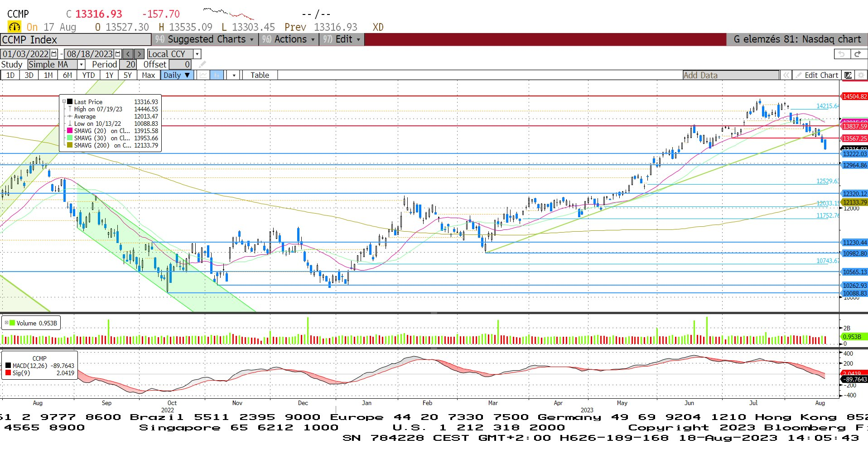The image size is (868, 463).
Task: Select the 3D range tab
Action: [29, 75]
